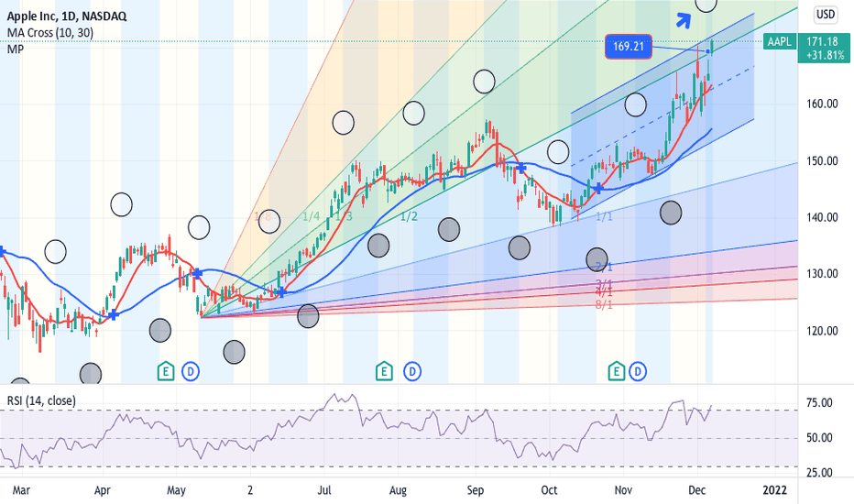Select the MA cross marker in late September
Viewport: 854px width, 504px height.
click(x=520, y=168)
